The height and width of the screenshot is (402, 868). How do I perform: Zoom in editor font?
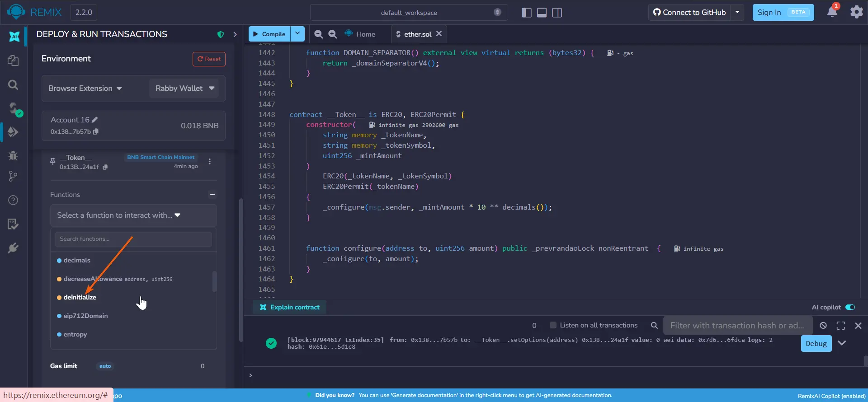[332, 34]
